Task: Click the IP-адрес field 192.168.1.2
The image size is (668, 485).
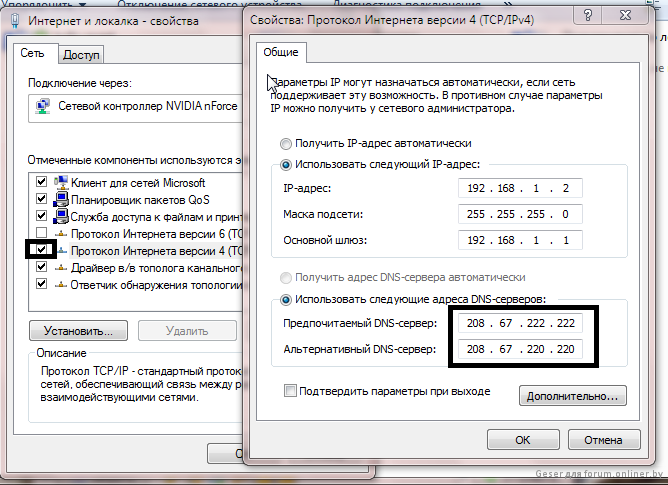Action: pos(520,188)
